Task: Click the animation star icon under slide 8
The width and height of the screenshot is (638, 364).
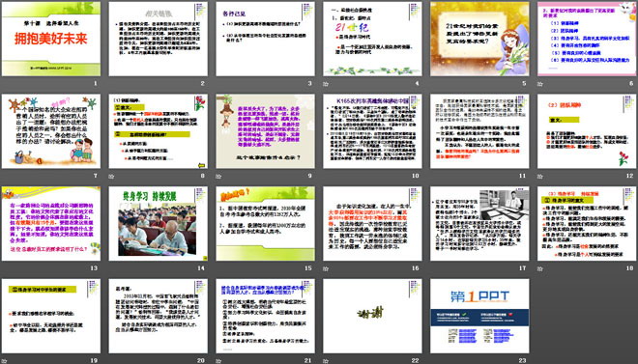Action: (x=111, y=177)
